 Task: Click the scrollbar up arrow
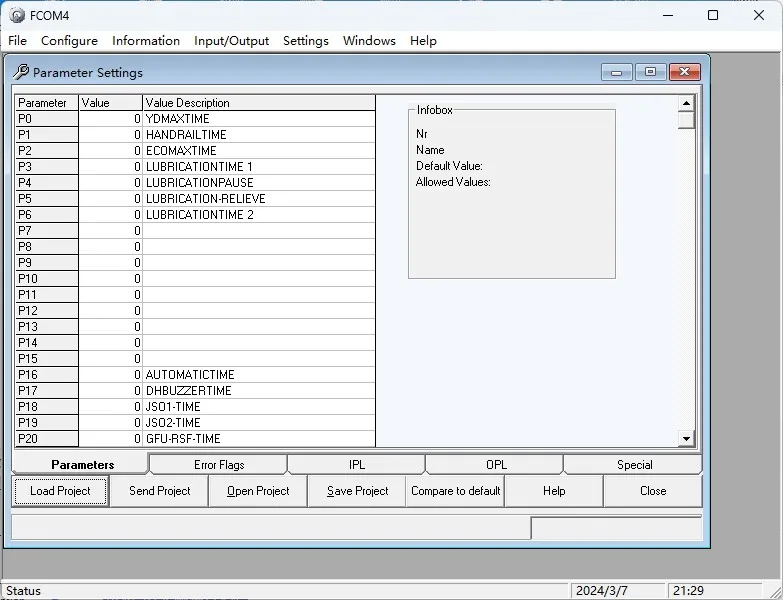(x=686, y=103)
